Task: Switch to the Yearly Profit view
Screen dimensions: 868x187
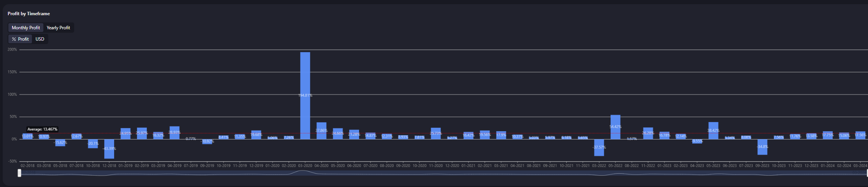Action: point(58,28)
